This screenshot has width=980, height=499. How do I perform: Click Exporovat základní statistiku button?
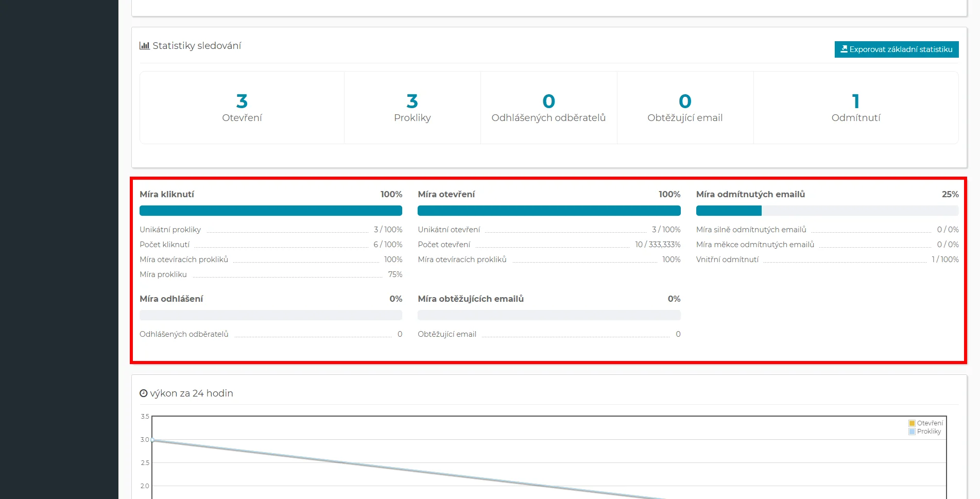coord(896,49)
